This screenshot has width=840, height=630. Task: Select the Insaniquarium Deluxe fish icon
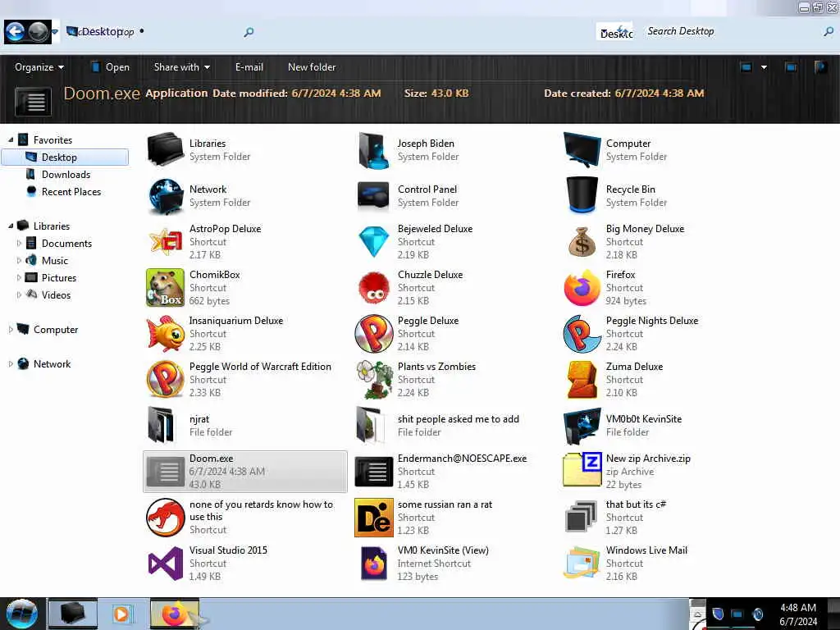pyautogui.click(x=165, y=333)
